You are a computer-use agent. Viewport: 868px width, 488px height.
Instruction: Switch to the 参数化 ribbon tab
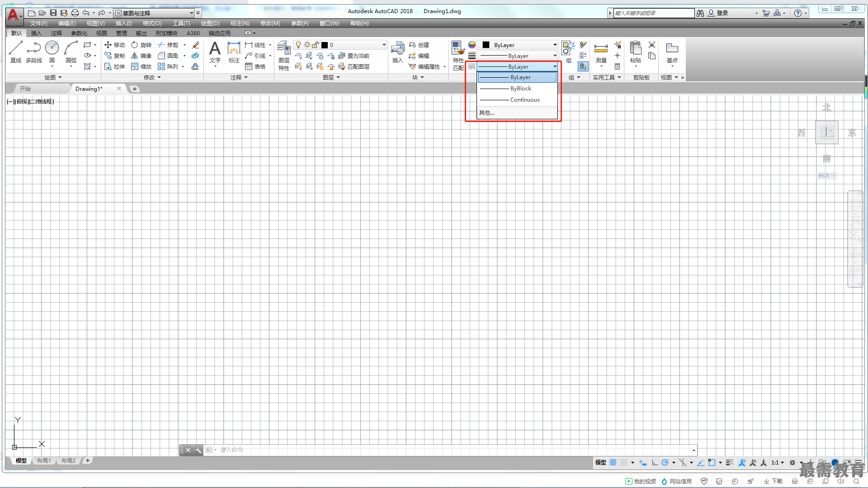pos(79,33)
